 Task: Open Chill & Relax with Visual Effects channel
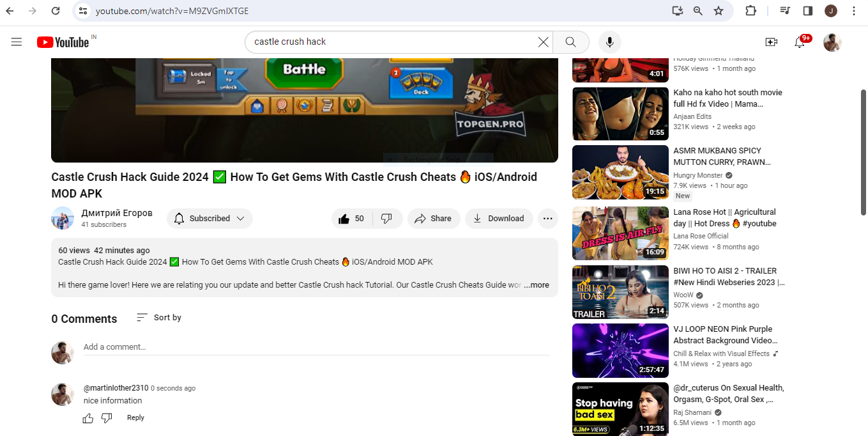pyautogui.click(x=721, y=354)
